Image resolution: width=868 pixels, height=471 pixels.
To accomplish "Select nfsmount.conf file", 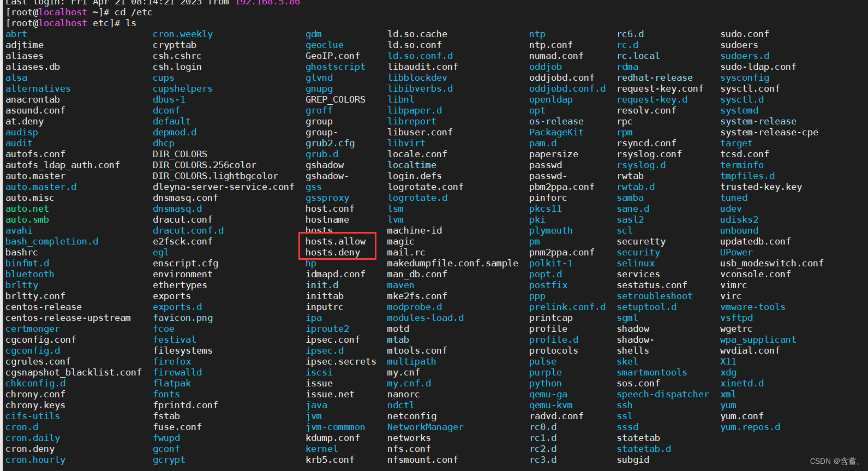I will click(x=423, y=460).
